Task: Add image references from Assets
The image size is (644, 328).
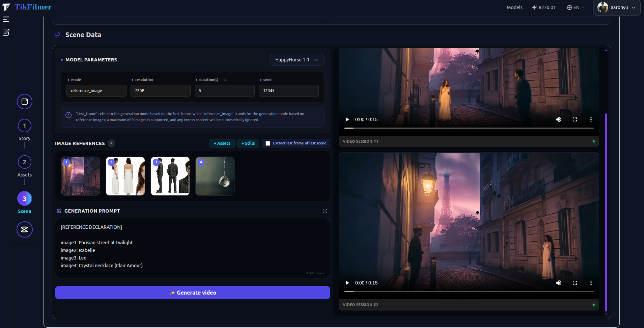Action: pyautogui.click(x=222, y=143)
